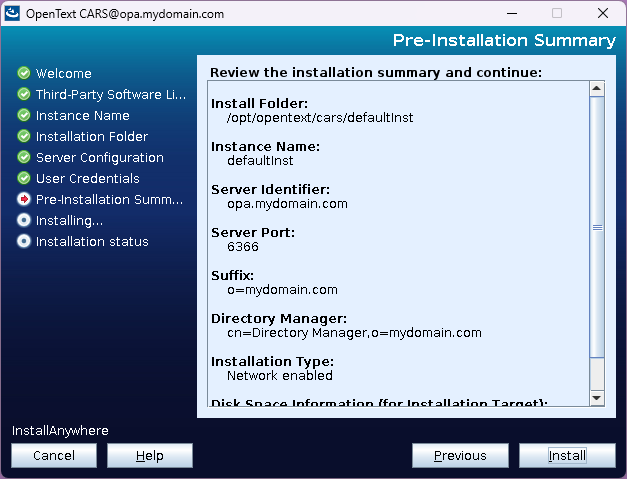Click the opa.mydomain.com server identifier value
This screenshot has width=627, height=479.
point(287,204)
